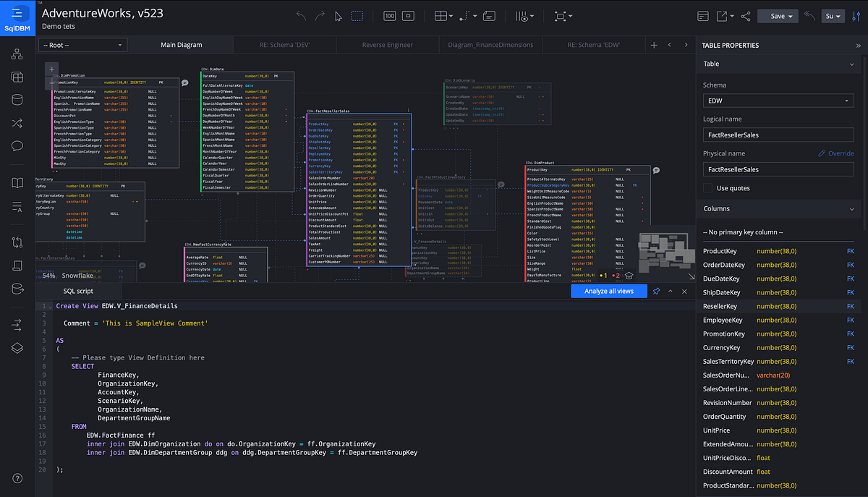Switch to the Reverse Engineer tab
868x497 pixels.
pos(387,45)
